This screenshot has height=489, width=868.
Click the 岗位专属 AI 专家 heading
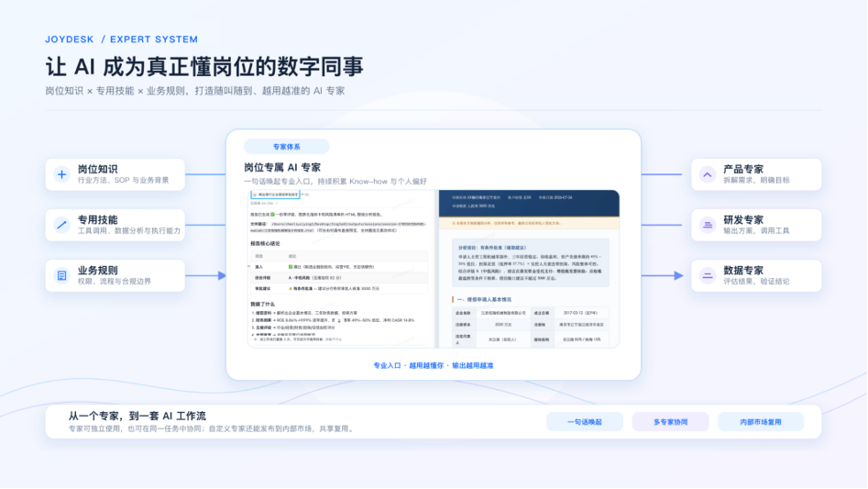pos(282,167)
